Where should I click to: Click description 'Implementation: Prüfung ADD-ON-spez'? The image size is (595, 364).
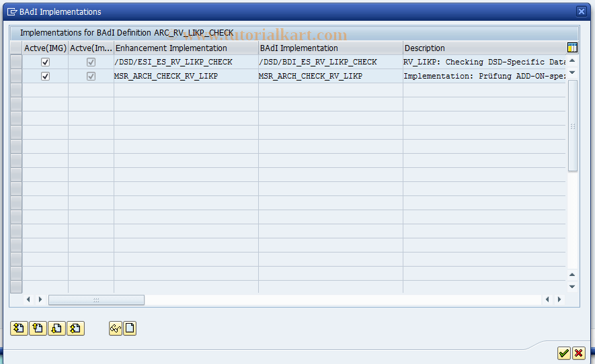pyautogui.click(x=484, y=76)
